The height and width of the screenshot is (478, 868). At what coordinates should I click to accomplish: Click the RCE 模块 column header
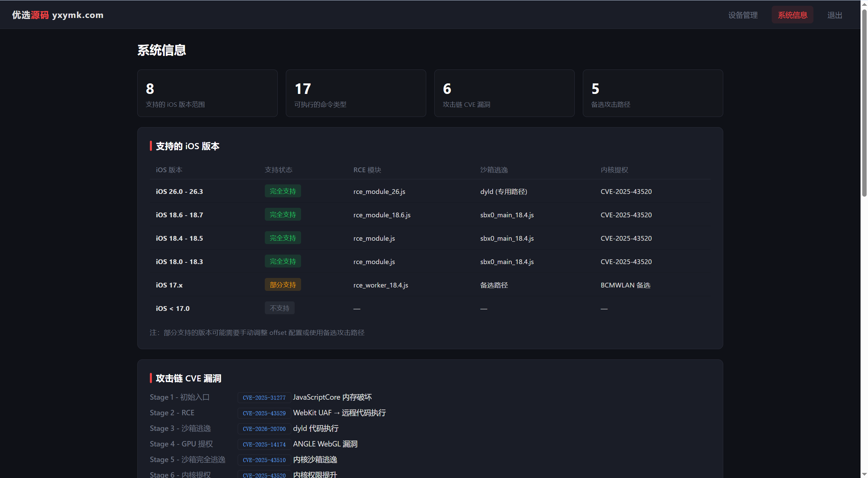click(x=367, y=170)
